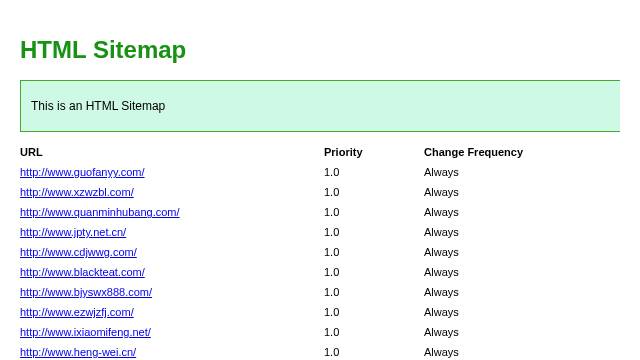Open the xzwzbl.com link
The image size is (640, 360).
(77, 192)
